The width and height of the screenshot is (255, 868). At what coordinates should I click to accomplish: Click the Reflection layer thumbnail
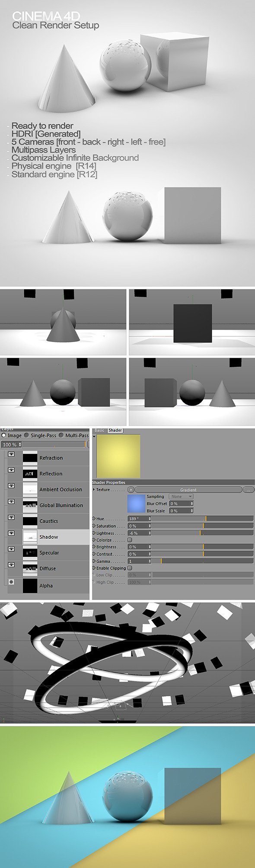click(x=30, y=474)
